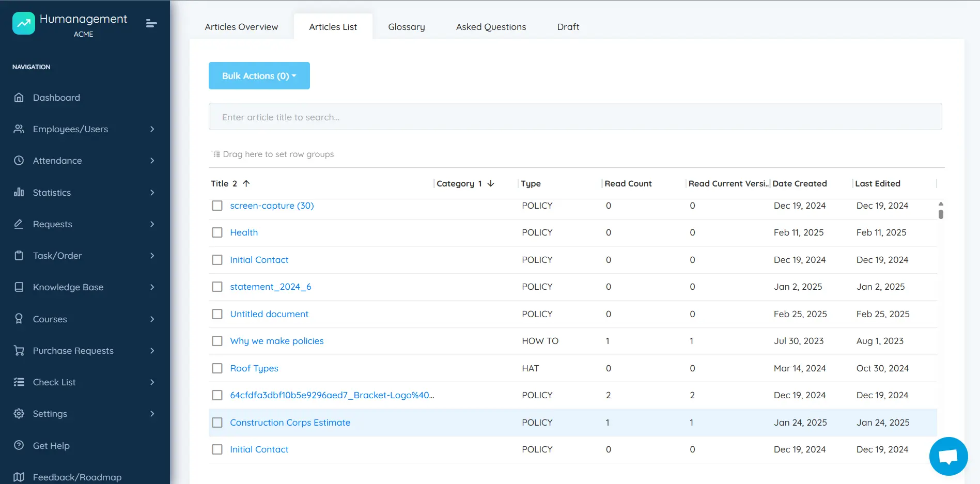Tick the Construction Corps Estimate checkbox
The image size is (980, 484).
tap(217, 423)
